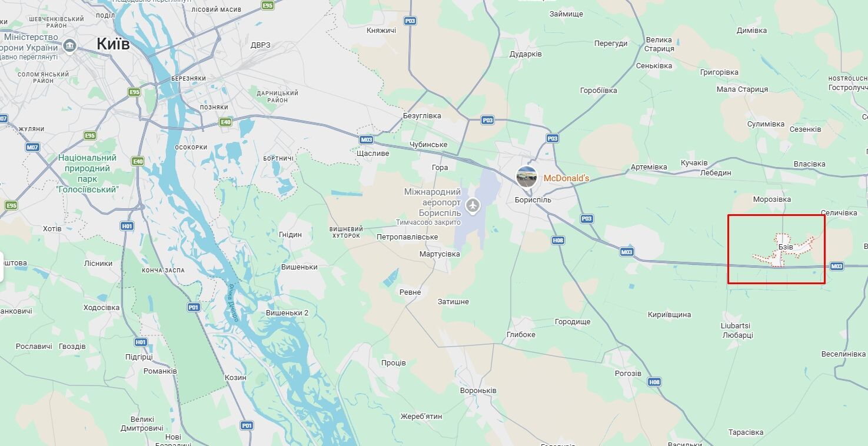Click the Міжнародний аеропорт Бориспіль label
Screen dimensions: 868x446
tap(432, 202)
